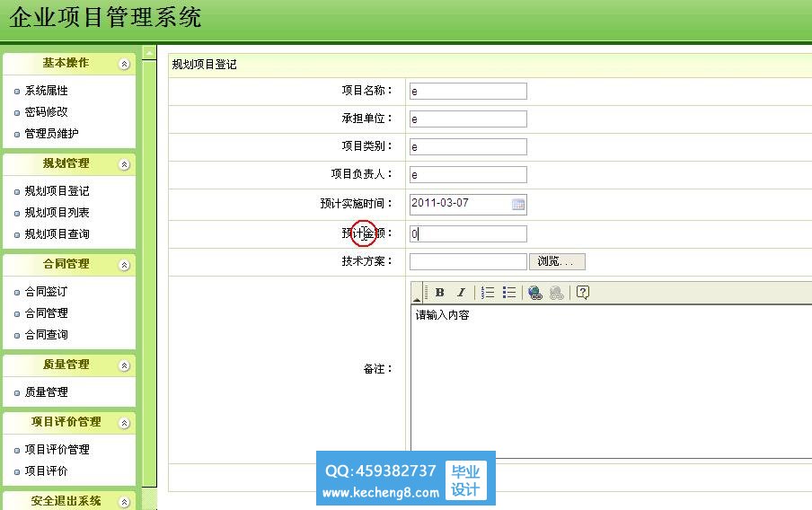Open 项目评价管理 sidebar link
The image size is (812, 510).
pyautogui.click(x=57, y=450)
